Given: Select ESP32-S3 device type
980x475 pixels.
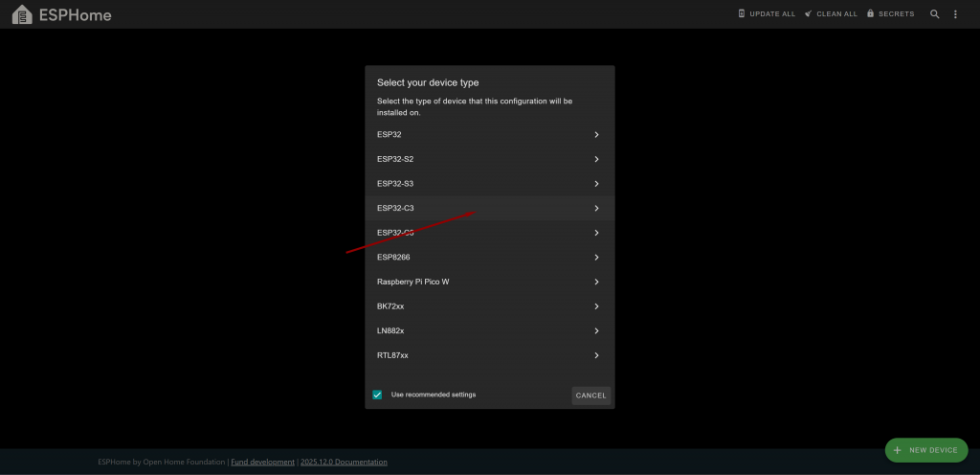Looking at the screenshot, I should point(395,184).
